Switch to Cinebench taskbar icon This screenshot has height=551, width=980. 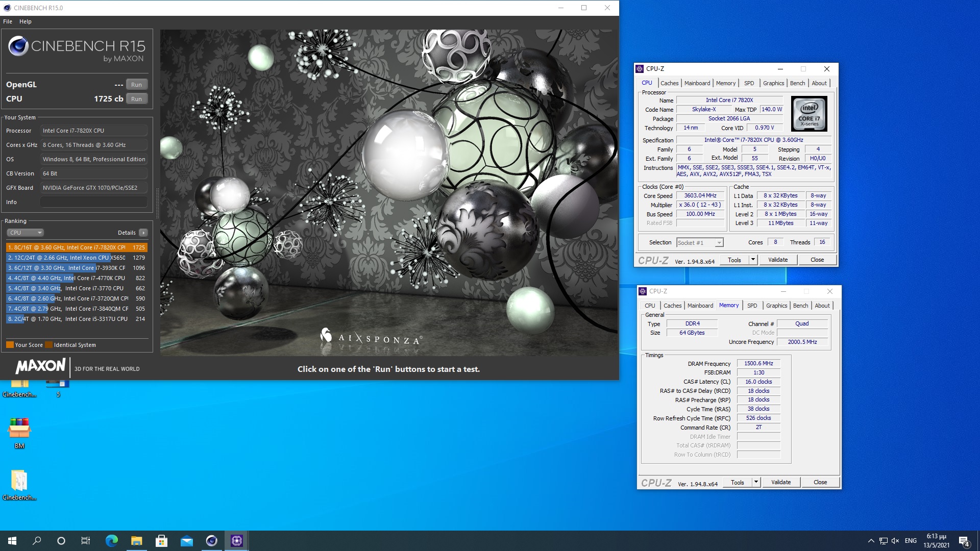click(211, 541)
